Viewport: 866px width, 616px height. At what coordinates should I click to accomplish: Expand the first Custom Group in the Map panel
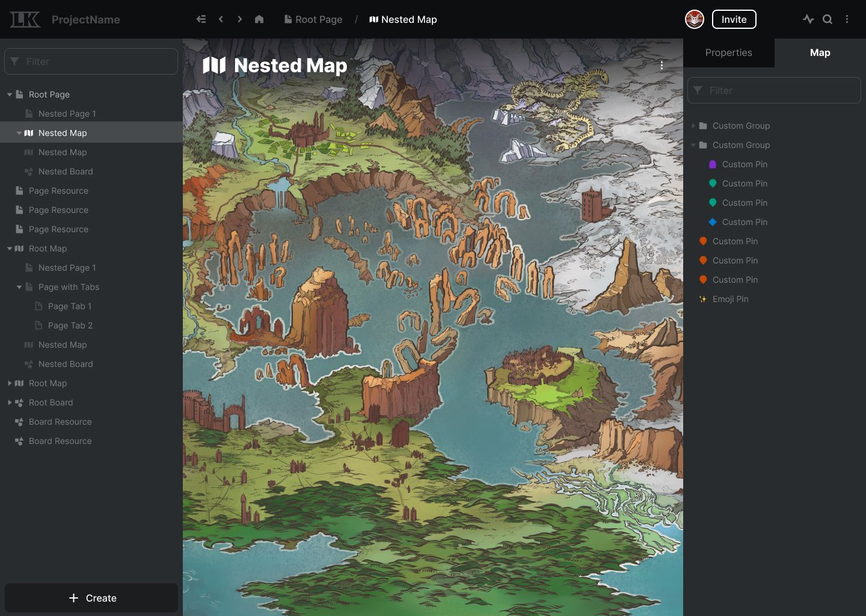[693, 126]
